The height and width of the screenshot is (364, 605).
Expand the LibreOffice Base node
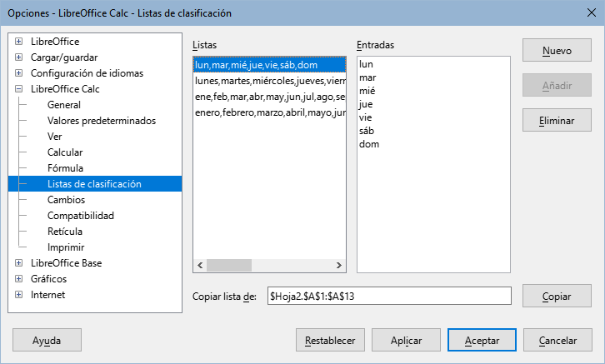(19, 263)
